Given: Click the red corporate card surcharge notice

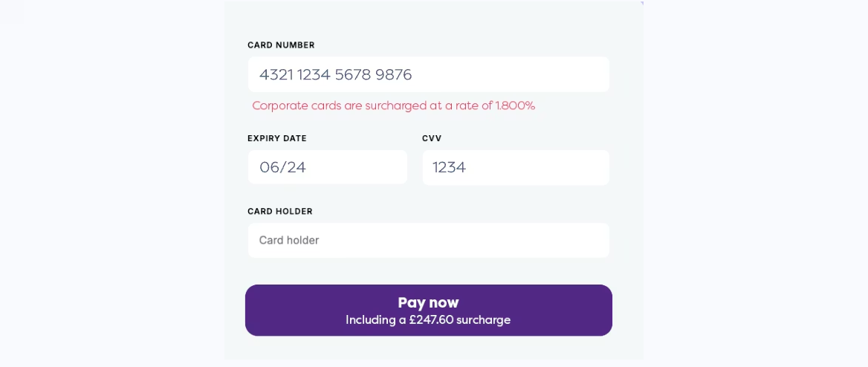Looking at the screenshot, I should click(393, 105).
